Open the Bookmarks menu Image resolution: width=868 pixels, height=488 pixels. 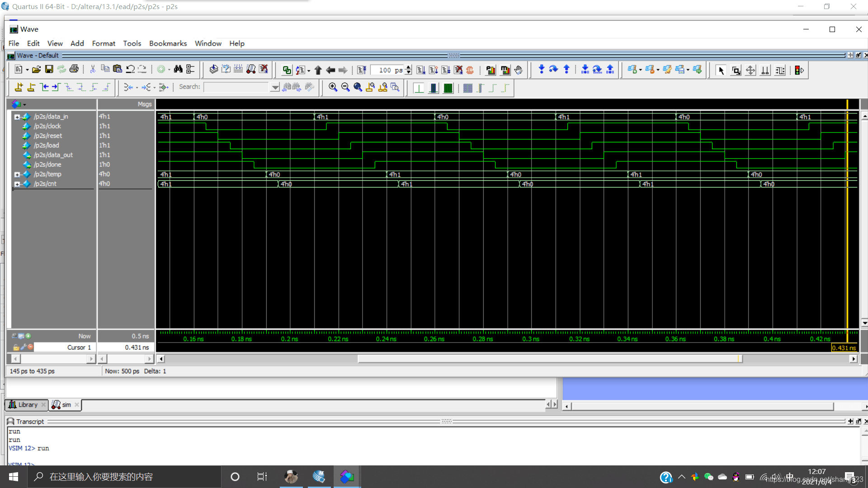point(168,43)
